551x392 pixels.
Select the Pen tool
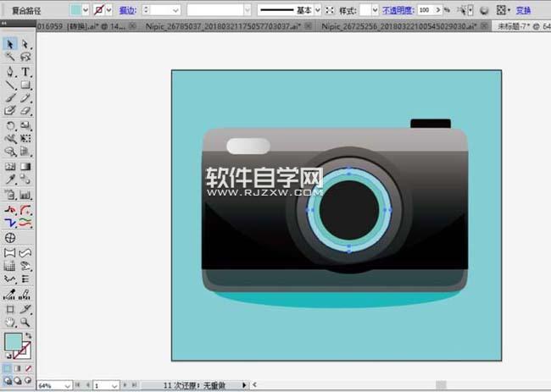click(9, 72)
